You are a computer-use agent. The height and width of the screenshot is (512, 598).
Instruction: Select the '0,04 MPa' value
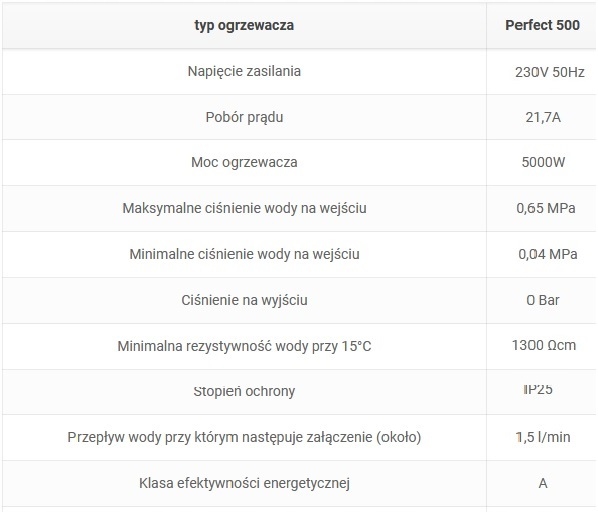tap(548, 254)
